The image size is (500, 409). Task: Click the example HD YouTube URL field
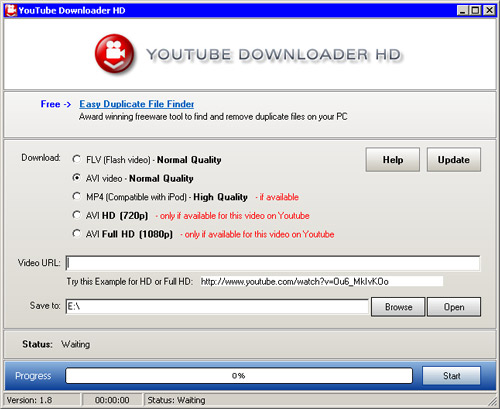coord(321,281)
